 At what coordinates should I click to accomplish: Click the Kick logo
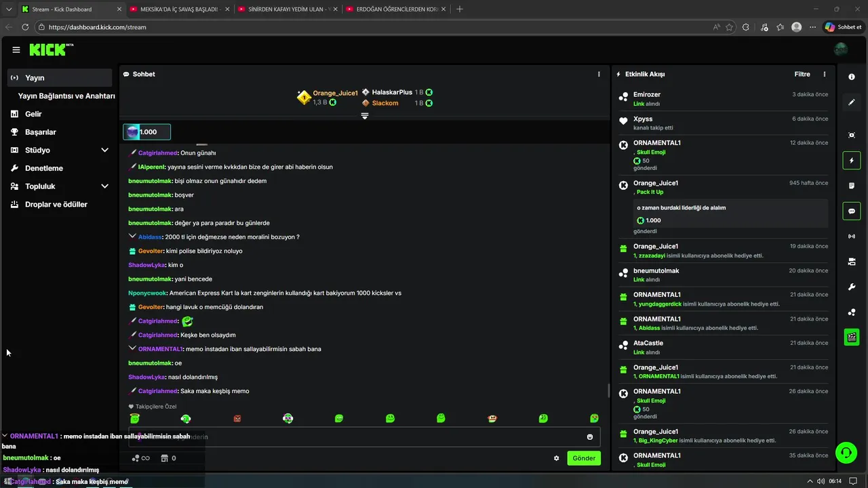tap(51, 49)
